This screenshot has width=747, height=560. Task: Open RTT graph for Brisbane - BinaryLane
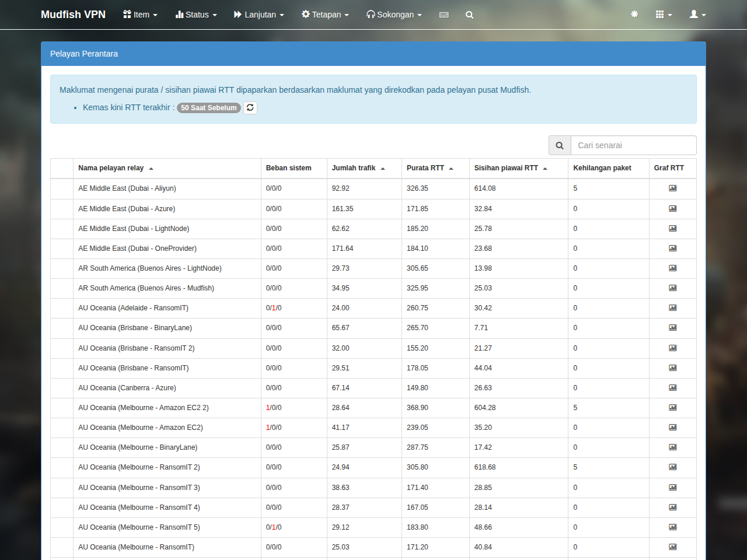[x=673, y=328]
